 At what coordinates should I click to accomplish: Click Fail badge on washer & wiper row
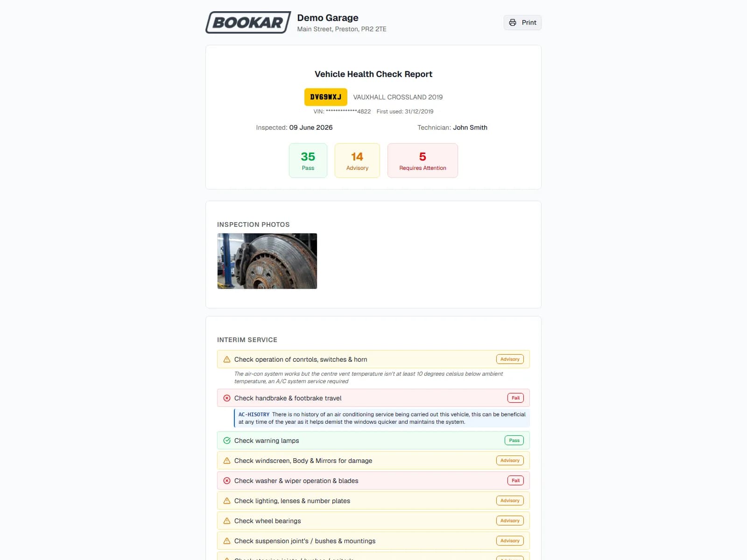pos(515,481)
